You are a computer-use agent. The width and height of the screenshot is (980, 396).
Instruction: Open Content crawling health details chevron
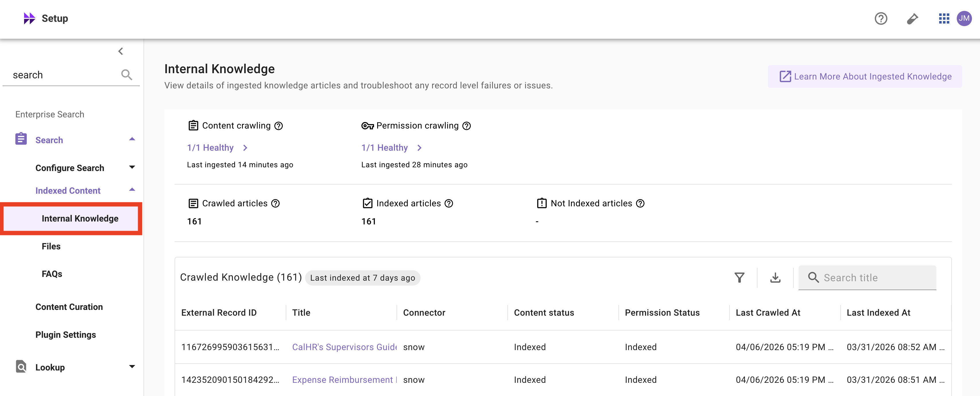245,147
